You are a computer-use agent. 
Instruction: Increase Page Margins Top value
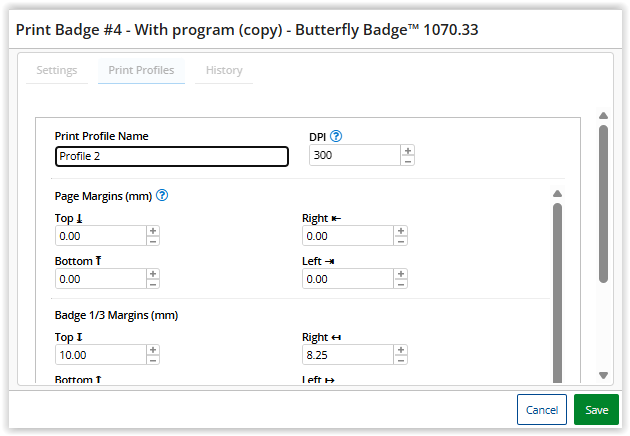click(x=153, y=230)
